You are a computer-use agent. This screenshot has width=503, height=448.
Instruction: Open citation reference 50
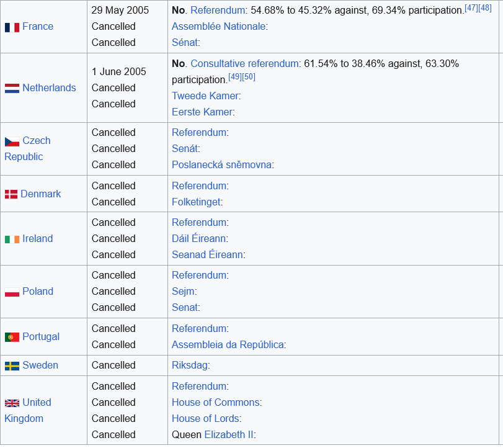tap(249, 77)
